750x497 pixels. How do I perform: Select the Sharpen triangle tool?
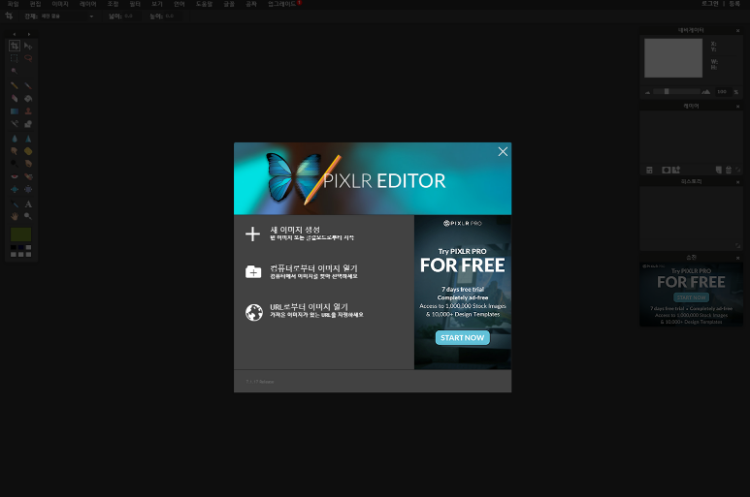(28, 139)
